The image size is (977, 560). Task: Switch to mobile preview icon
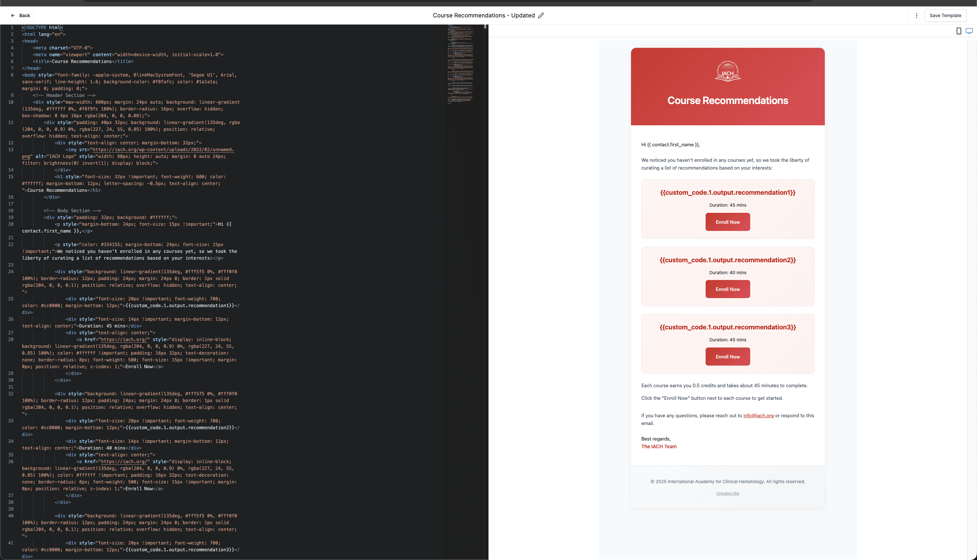tap(959, 31)
